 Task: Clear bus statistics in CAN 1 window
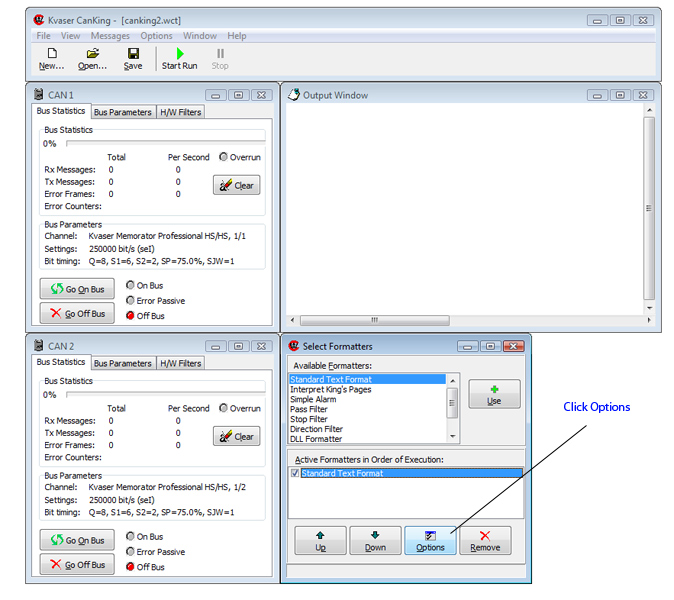(x=236, y=185)
